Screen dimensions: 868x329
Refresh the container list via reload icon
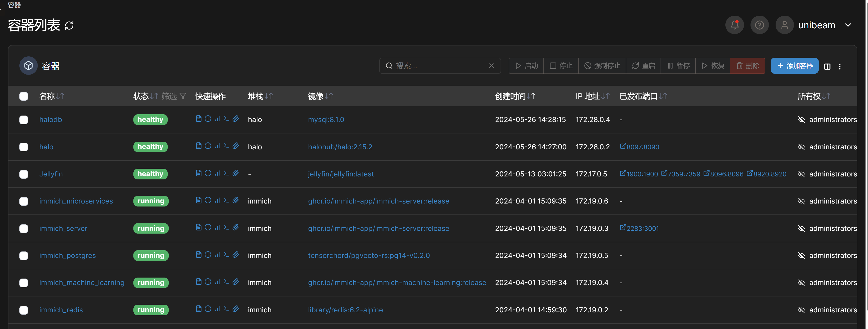(x=69, y=26)
